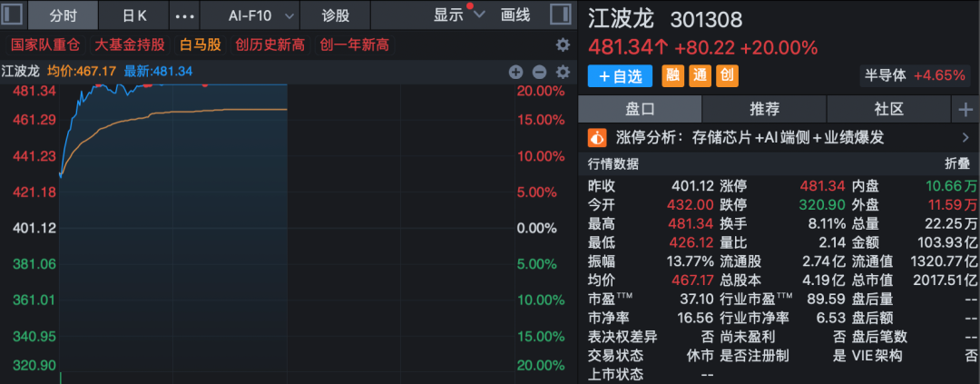
Task: Click the 通 connect badge
Action: [x=700, y=75]
